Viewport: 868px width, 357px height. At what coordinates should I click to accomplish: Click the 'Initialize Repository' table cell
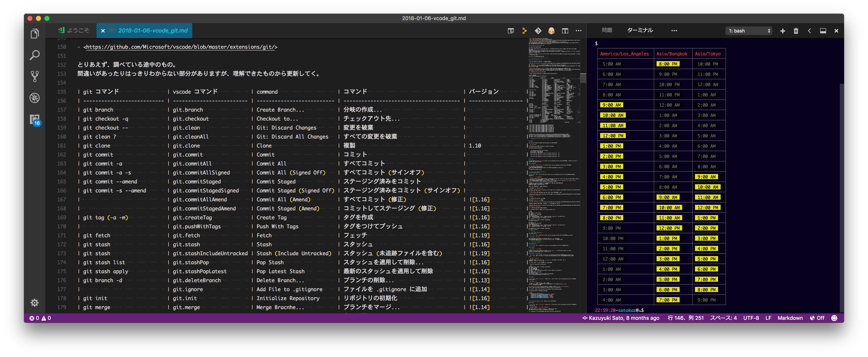click(288, 298)
